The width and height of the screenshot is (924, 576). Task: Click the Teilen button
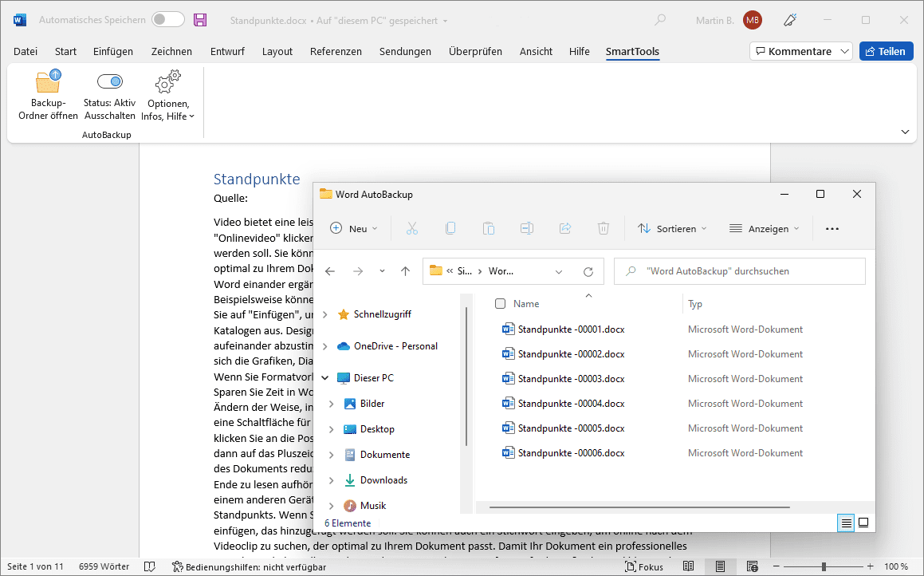click(886, 51)
